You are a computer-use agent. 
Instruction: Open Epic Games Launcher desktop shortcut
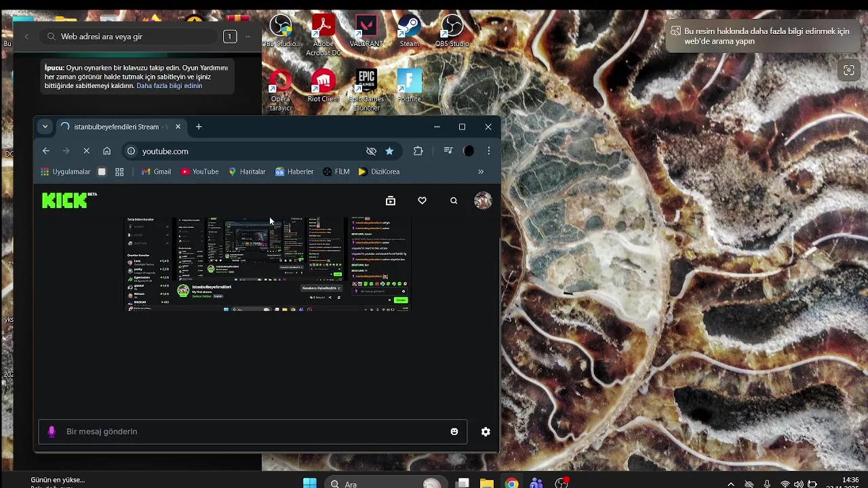click(x=366, y=90)
